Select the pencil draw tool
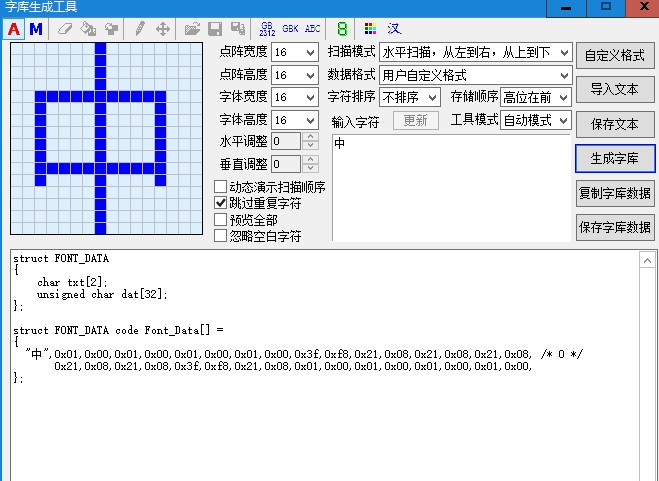659x481 pixels. coord(140,29)
